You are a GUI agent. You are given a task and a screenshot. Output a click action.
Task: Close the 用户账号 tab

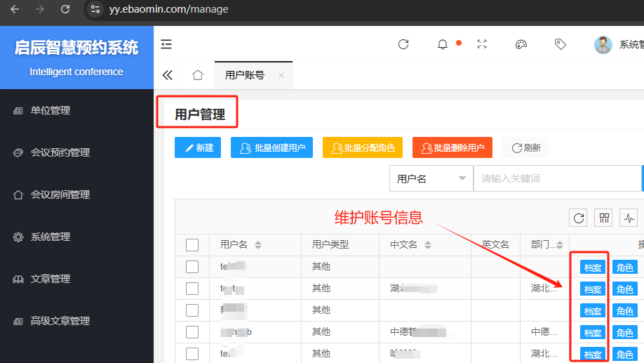pos(281,75)
